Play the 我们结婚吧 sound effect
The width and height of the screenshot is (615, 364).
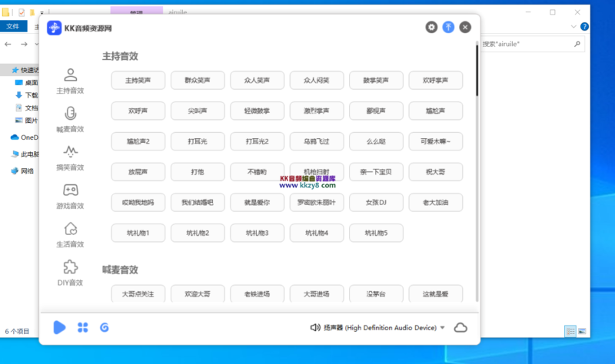coord(198,203)
